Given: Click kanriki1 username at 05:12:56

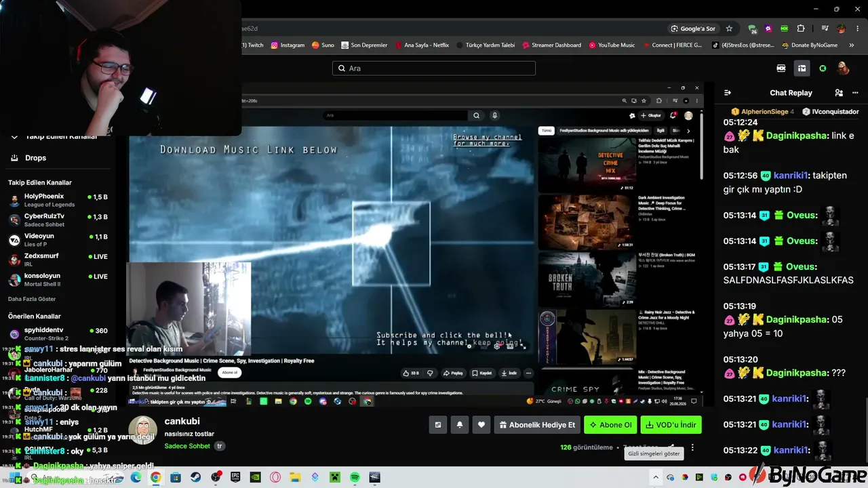Looking at the screenshot, I should point(791,176).
